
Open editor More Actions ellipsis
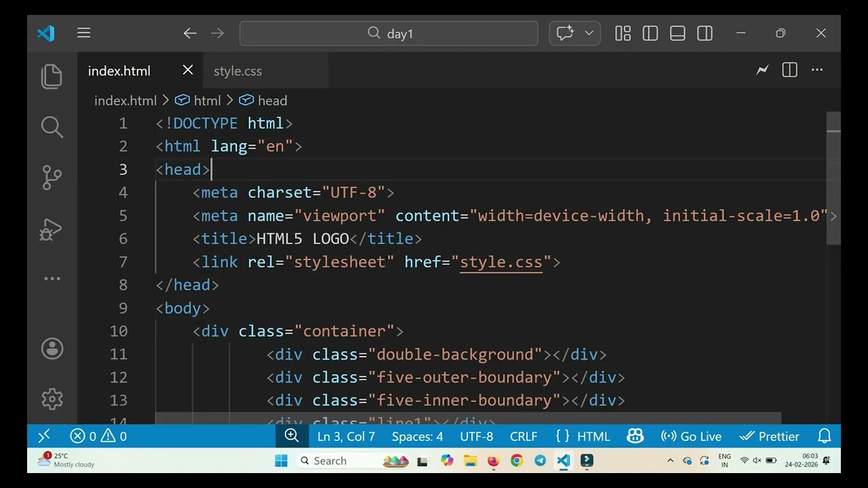point(817,70)
